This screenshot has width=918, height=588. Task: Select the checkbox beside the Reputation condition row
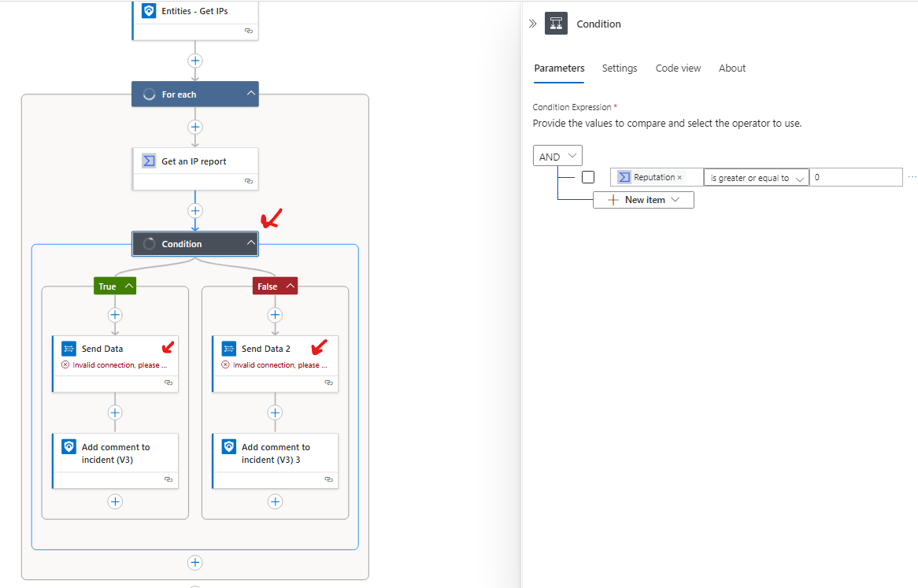point(588,176)
